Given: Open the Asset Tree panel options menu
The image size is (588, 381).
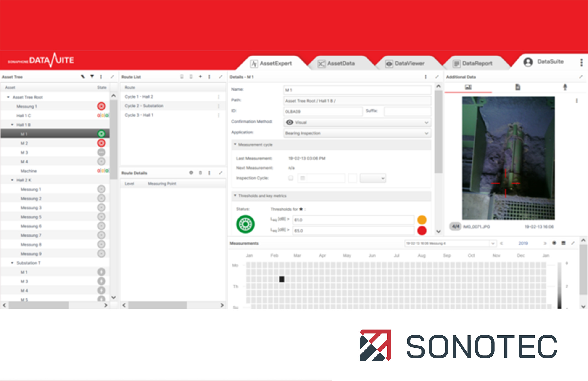Looking at the screenshot, I should (x=101, y=77).
